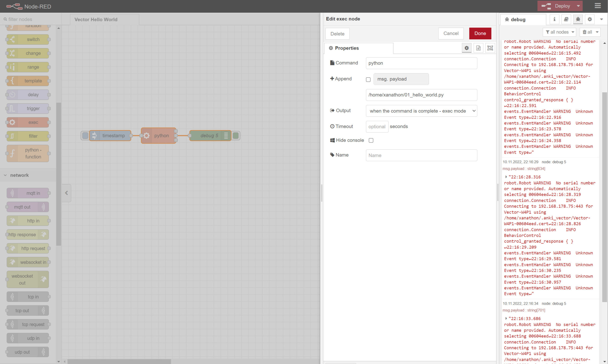Select the tcp in node
The width and height of the screenshot is (608, 364).
tap(28, 297)
